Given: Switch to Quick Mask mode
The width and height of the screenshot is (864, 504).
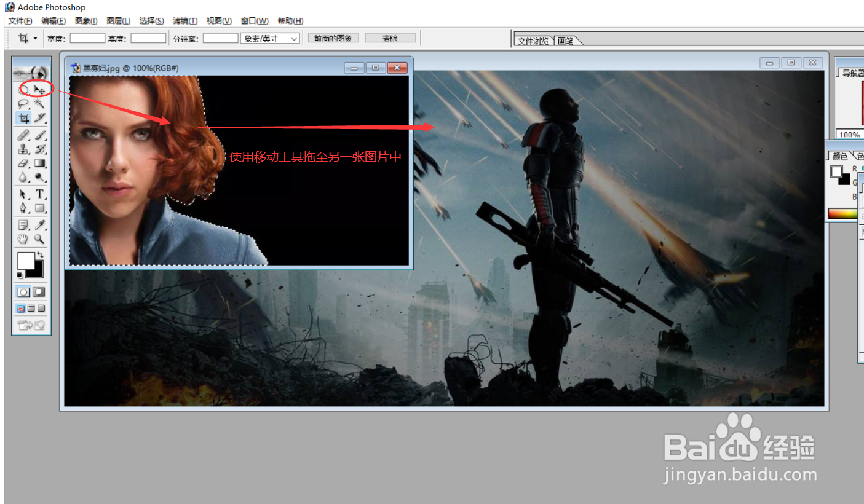Looking at the screenshot, I should (x=39, y=292).
